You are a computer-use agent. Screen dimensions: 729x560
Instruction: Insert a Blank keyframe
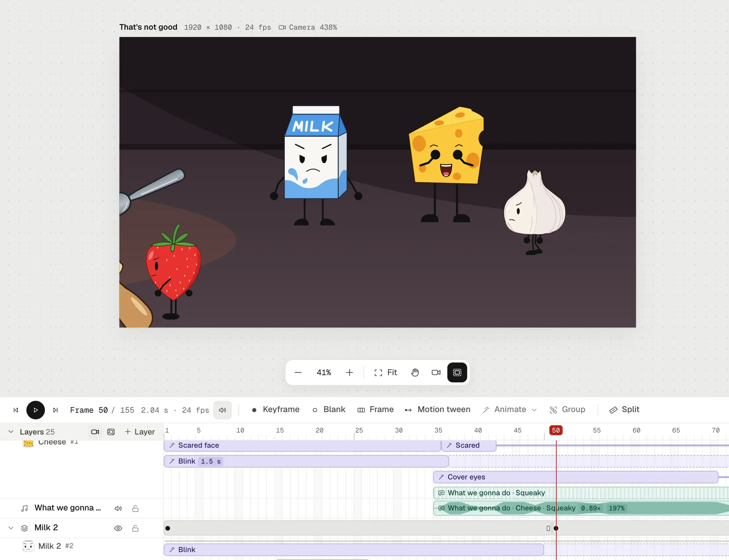click(329, 409)
